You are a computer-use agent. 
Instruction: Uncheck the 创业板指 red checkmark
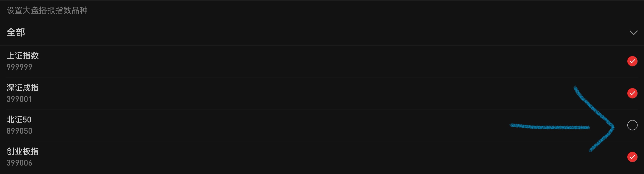point(632,157)
